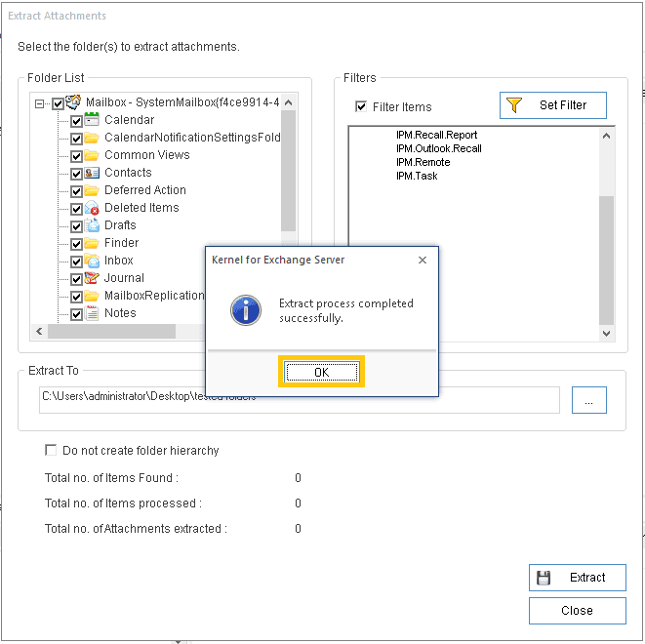645x644 pixels.
Task: Uncheck the Journal checkbox
Action: click(x=76, y=280)
